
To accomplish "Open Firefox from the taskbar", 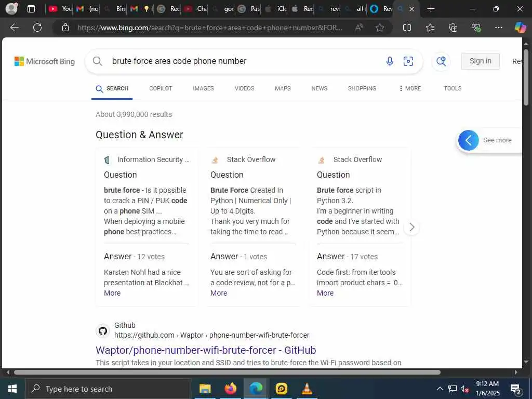I will (230, 389).
